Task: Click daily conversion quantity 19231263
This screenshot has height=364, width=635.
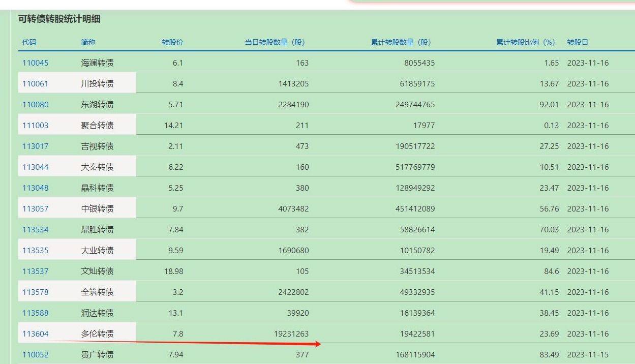Action: pos(291,334)
